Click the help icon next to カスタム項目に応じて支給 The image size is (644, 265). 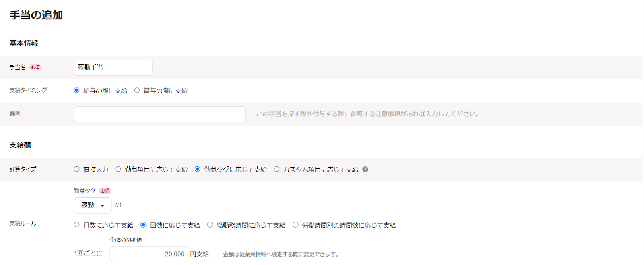coord(365,170)
